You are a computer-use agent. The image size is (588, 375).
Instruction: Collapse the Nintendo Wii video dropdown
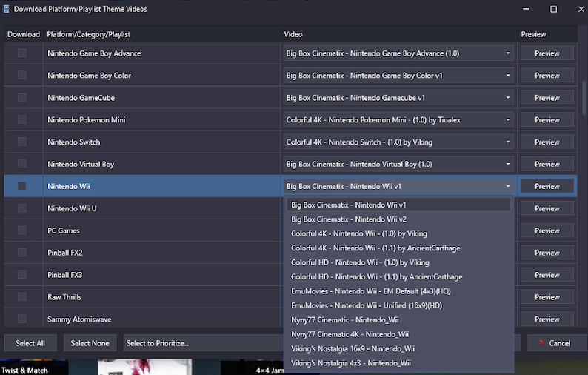(398, 186)
